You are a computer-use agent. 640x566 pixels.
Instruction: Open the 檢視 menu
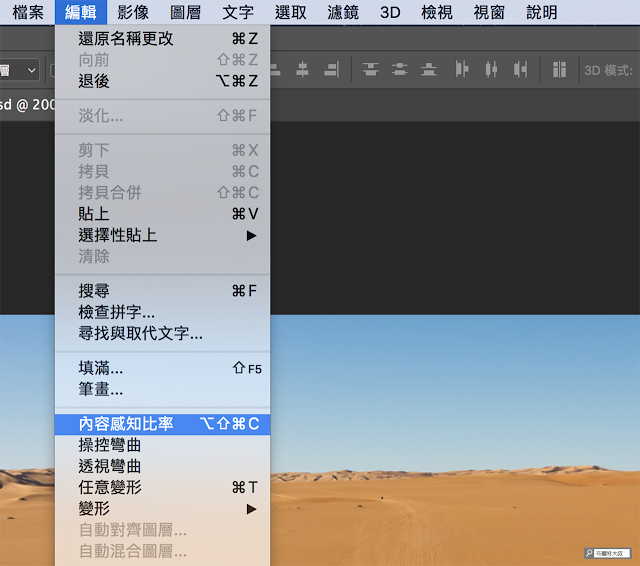437,12
